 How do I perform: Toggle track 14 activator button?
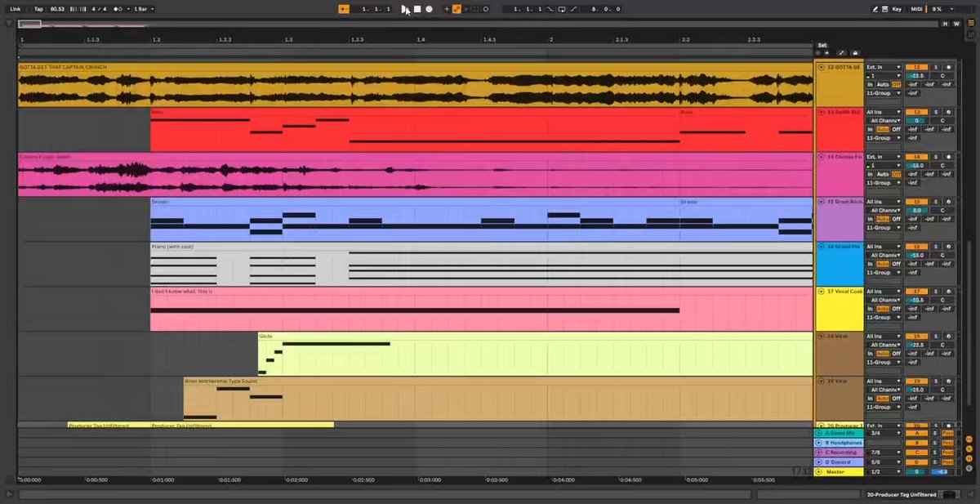pos(916,157)
